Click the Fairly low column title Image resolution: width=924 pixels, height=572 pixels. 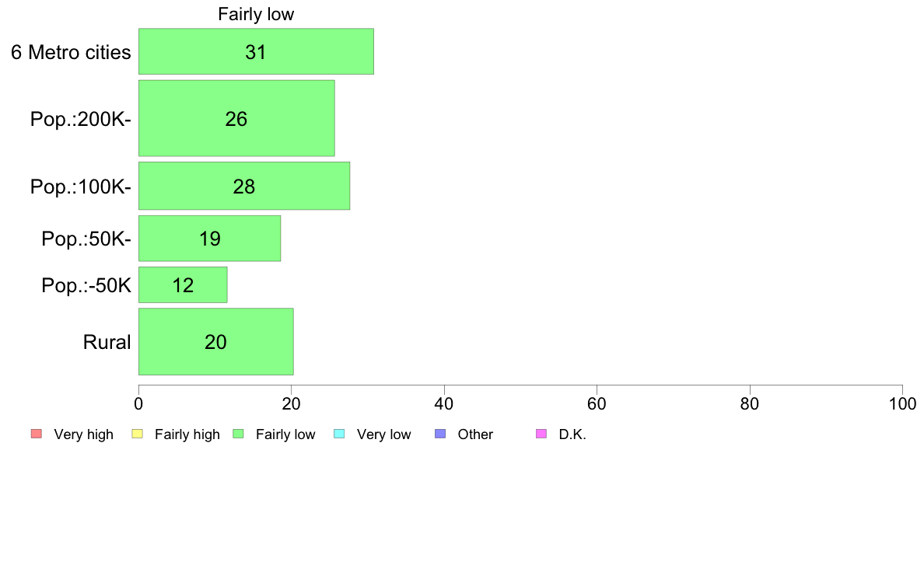256,14
